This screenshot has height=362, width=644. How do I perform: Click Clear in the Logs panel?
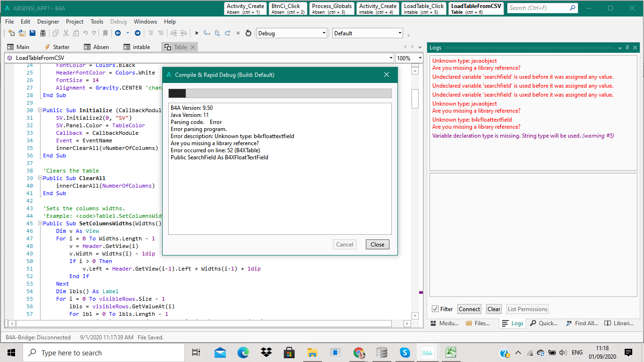pyautogui.click(x=494, y=309)
